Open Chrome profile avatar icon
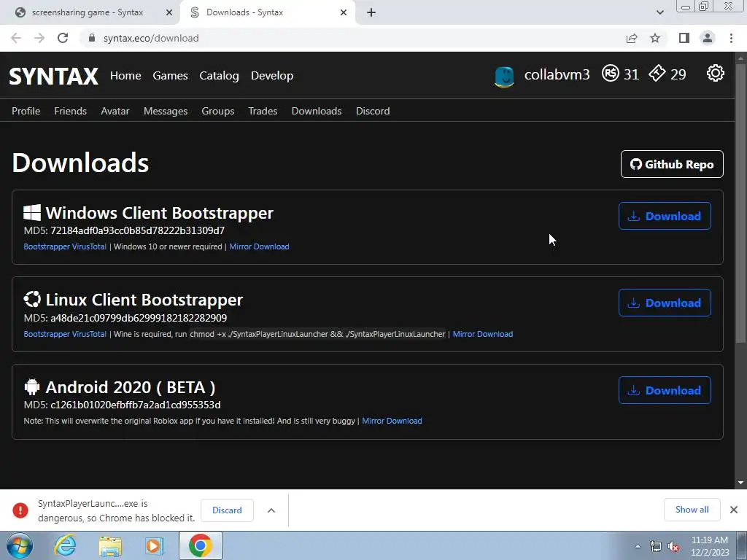The image size is (747, 560). pos(708,38)
